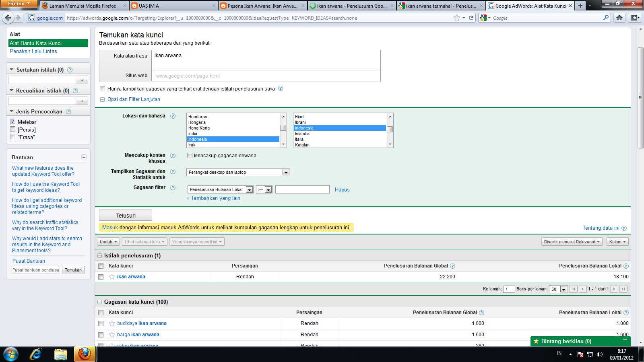Switch to the ikan arwana termahal tab
This screenshot has height=362, width=644.
pos(441,6)
